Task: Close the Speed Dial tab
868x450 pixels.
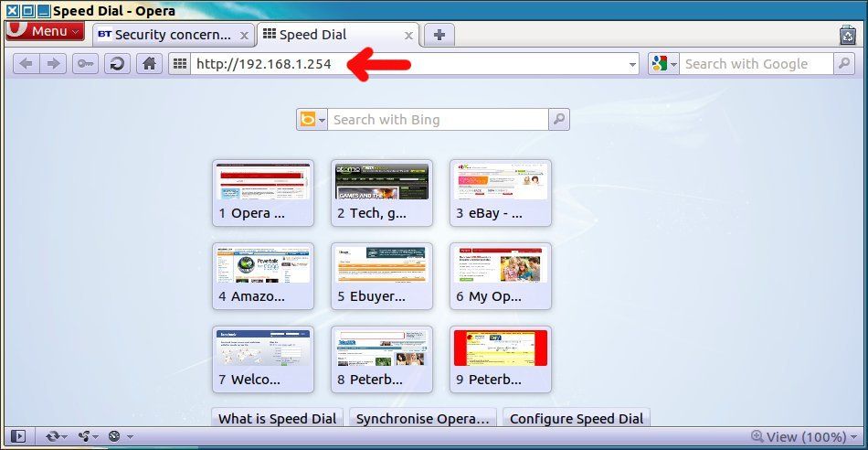Action: pos(408,36)
